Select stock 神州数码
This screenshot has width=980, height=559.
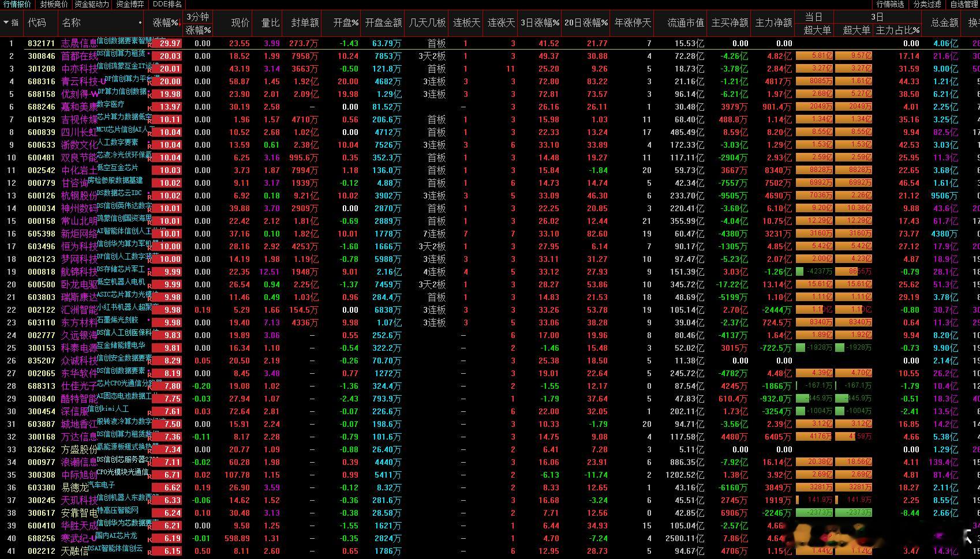[x=79, y=208]
